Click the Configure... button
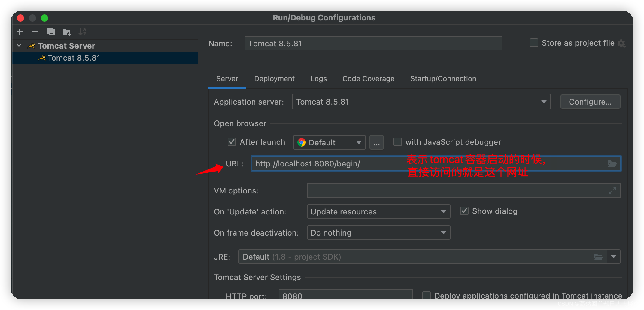 coord(590,102)
